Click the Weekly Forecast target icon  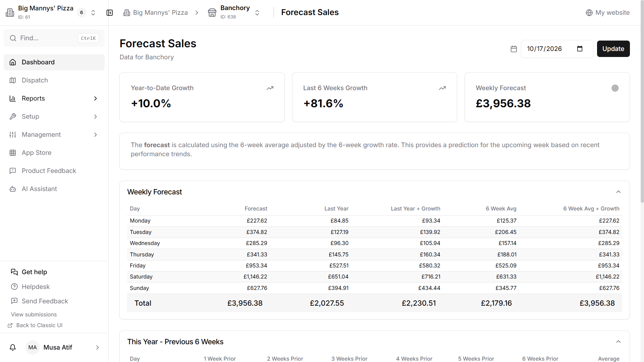[615, 88]
